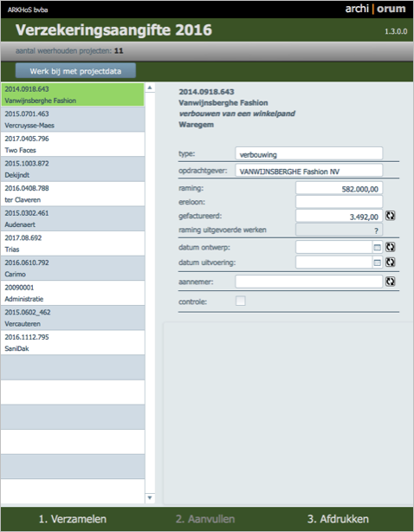Reload datum uitvoering with its refresh icon
This screenshot has height=532, width=414.
click(x=391, y=262)
